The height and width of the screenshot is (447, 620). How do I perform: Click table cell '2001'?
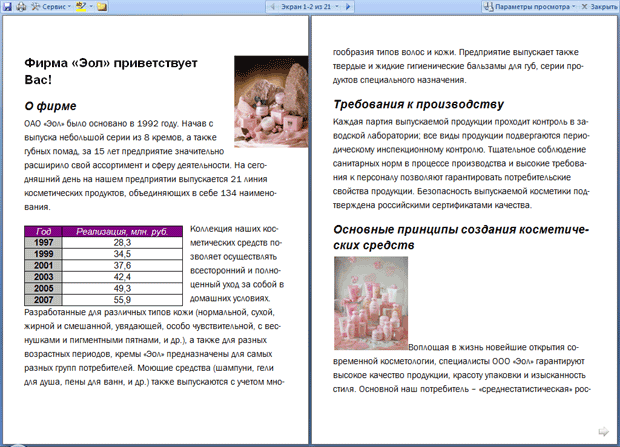pyautogui.click(x=43, y=265)
